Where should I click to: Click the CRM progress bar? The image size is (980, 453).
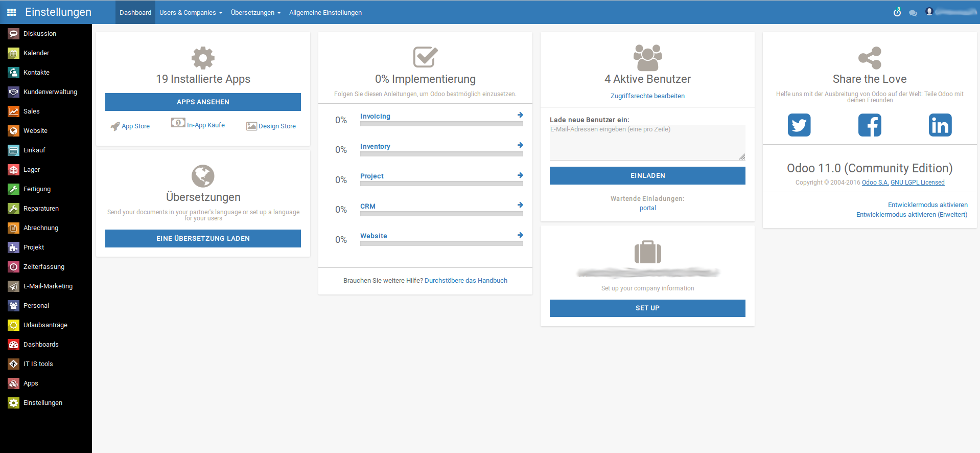441,214
